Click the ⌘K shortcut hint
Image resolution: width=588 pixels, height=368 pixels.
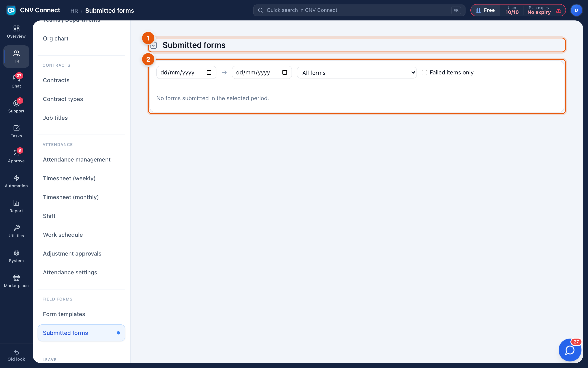456,10
